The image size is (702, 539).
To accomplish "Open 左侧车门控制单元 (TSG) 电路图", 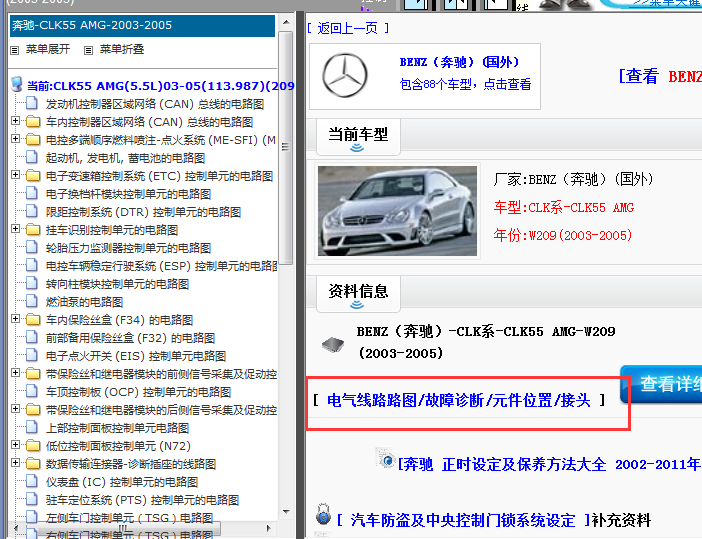I will (129, 518).
